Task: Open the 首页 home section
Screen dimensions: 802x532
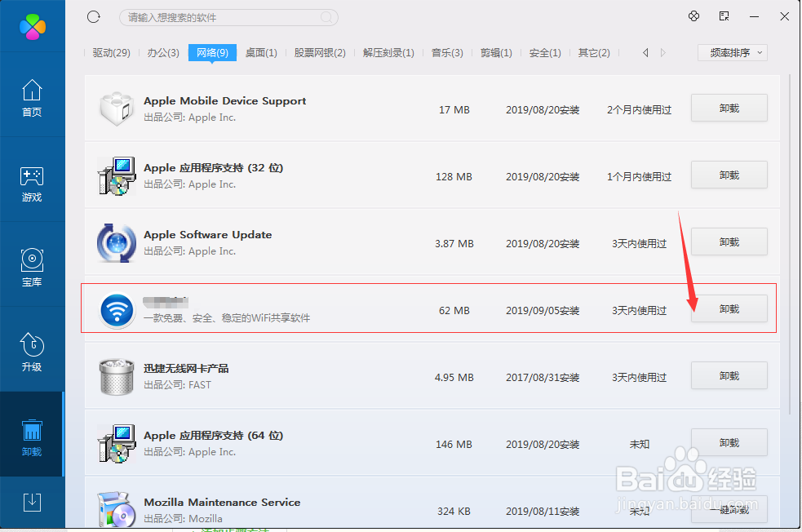Action: pos(32,97)
